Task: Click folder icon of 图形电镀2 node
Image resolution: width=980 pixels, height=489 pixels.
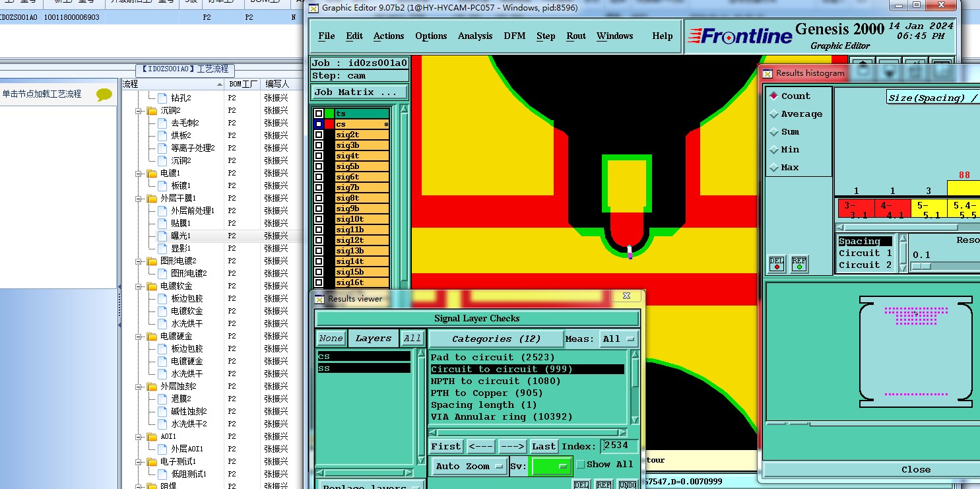Action: [x=152, y=261]
